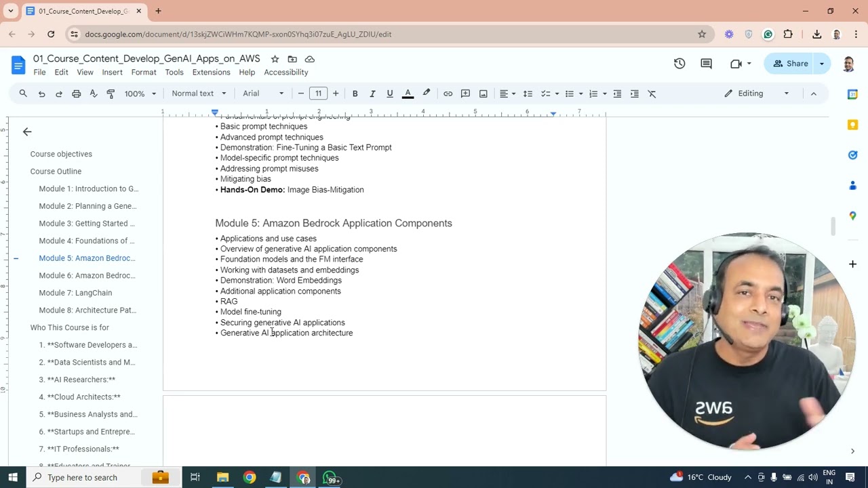Insert a link

click(x=448, y=94)
